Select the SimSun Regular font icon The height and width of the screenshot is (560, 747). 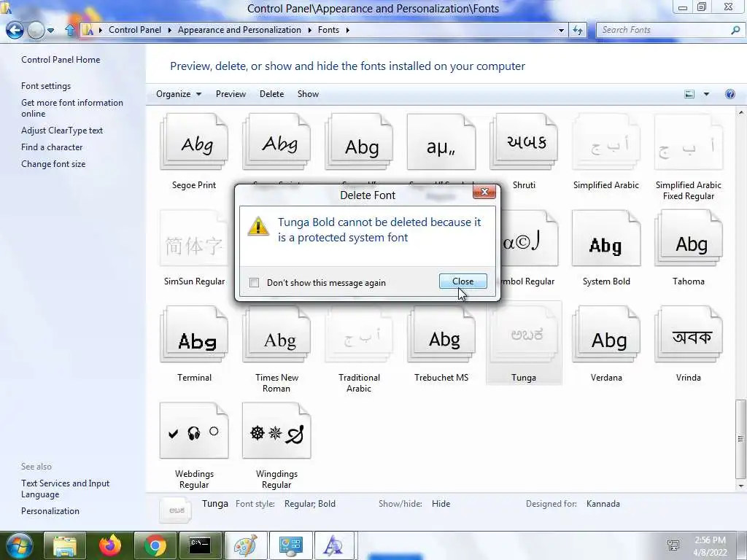click(194, 238)
